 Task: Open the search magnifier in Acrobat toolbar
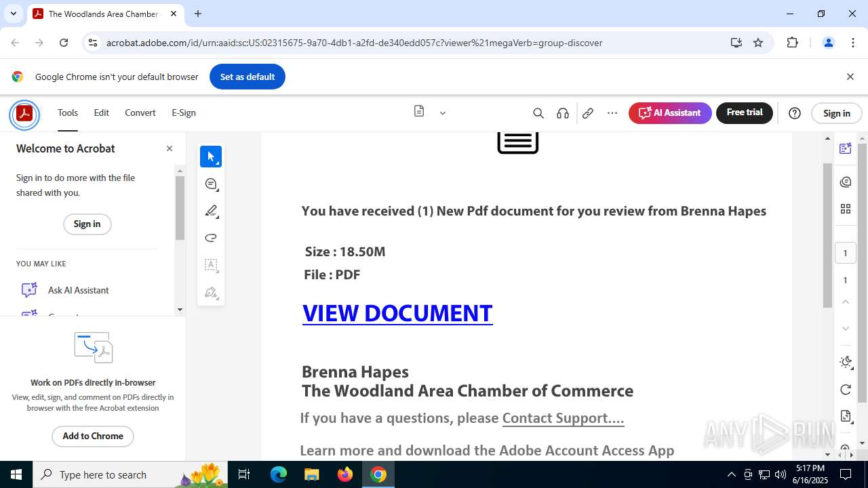pos(538,113)
